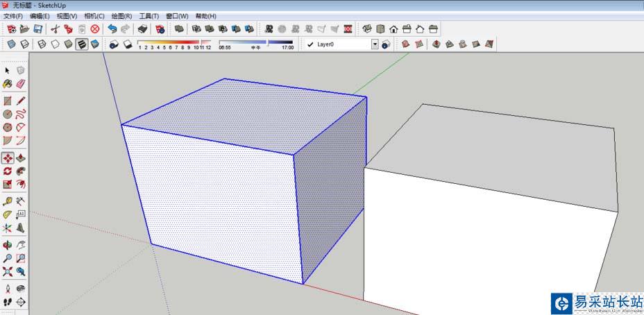Image resolution: width=644 pixels, height=315 pixels.
Task: Switch to Top view
Action: click(x=381, y=28)
